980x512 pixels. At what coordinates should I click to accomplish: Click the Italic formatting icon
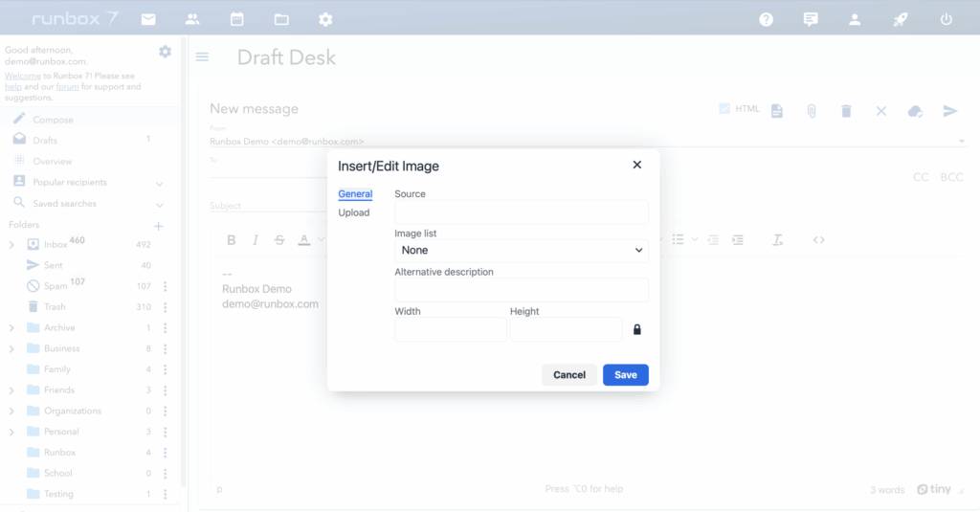pyautogui.click(x=255, y=240)
